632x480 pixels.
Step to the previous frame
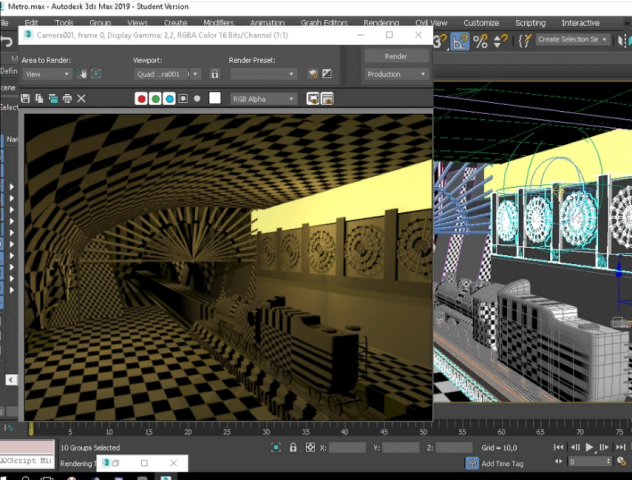tap(574, 447)
